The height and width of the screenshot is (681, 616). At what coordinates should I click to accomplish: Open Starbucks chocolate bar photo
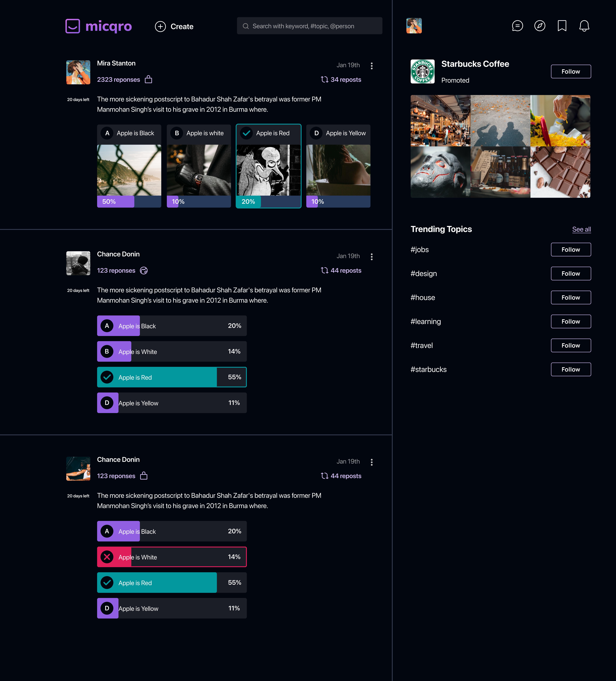click(560, 172)
